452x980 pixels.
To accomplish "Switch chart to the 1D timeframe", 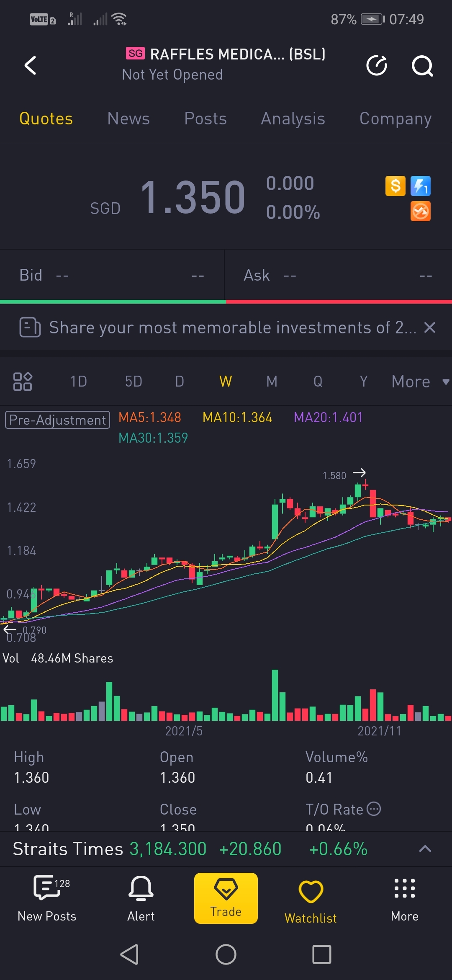I will click(79, 382).
